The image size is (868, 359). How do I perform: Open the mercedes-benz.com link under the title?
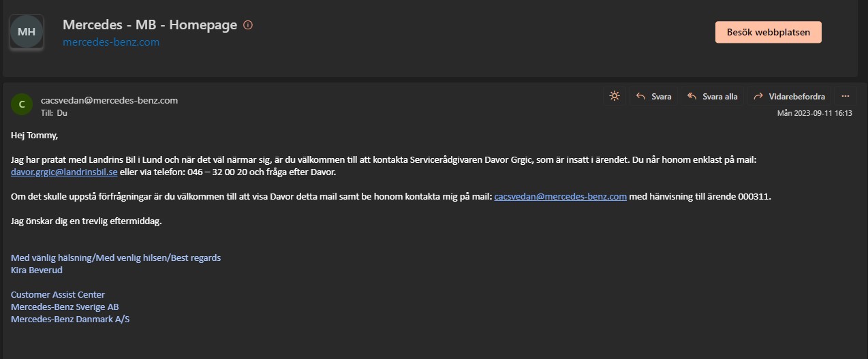[x=111, y=42]
